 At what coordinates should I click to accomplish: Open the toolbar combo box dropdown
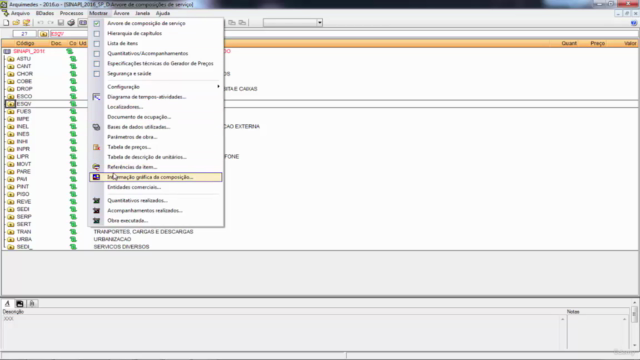click(320, 23)
